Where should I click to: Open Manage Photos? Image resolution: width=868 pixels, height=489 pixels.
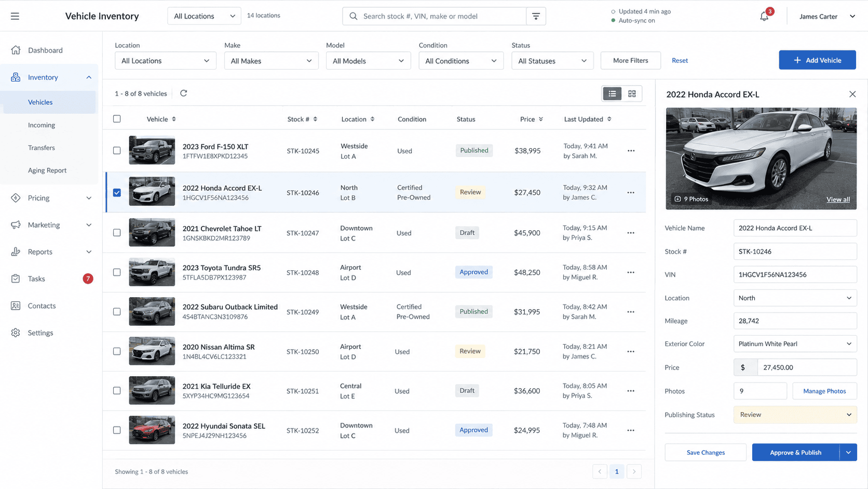[824, 391]
